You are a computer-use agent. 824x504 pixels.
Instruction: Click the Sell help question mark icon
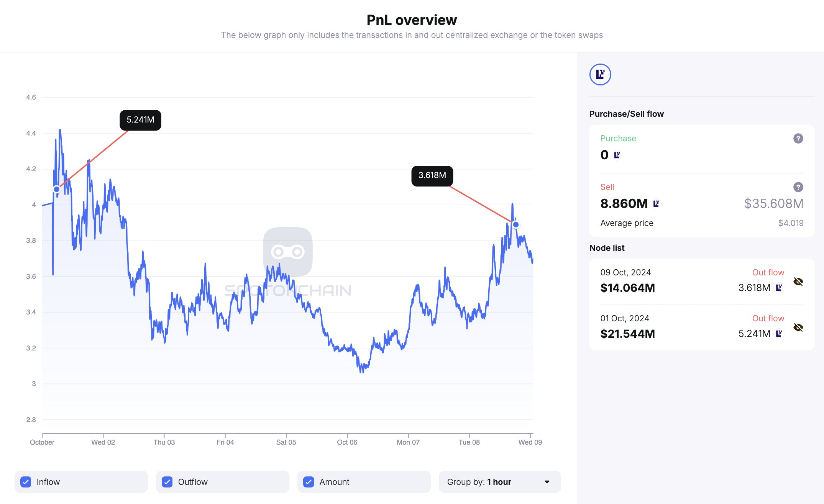point(798,187)
